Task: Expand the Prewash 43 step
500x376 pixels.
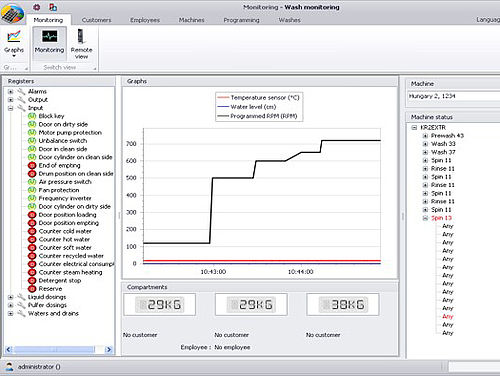Action: point(425,136)
